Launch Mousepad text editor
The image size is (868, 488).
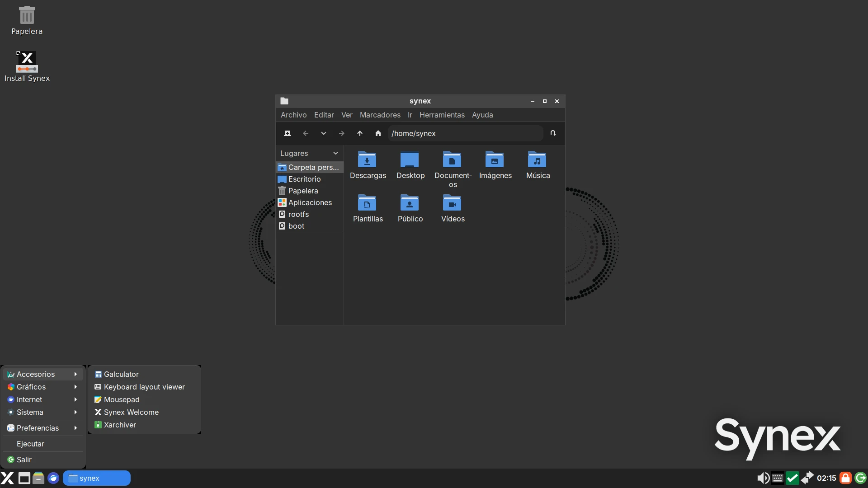coord(144,399)
